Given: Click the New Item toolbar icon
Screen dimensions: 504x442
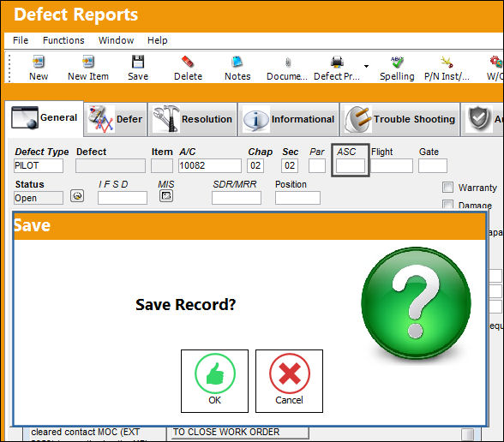Looking at the screenshot, I should coord(88,62).
